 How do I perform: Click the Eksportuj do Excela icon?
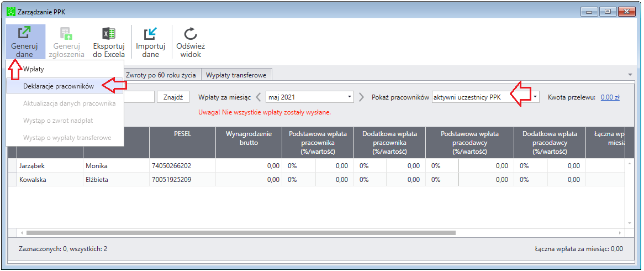coord(109,33)
